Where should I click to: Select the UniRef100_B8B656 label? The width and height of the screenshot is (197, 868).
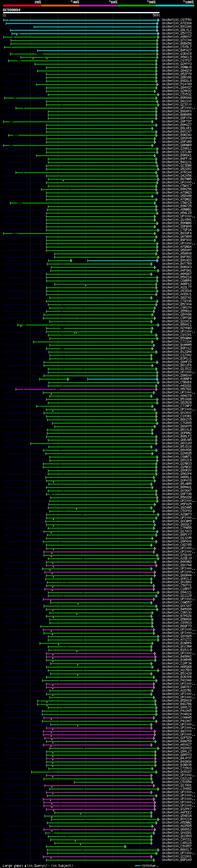point(176,43)
